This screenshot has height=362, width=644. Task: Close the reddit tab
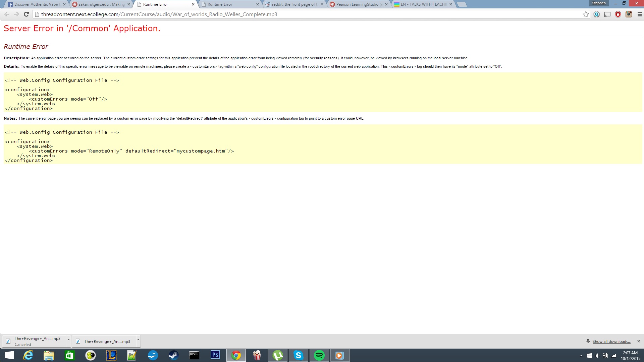pyautogui.click(x=322, y=4)
